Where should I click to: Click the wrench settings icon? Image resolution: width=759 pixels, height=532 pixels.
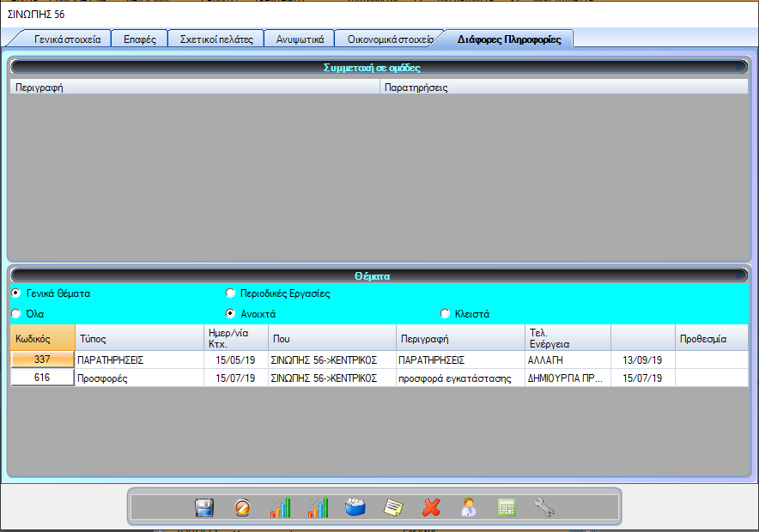pos(544,507)
